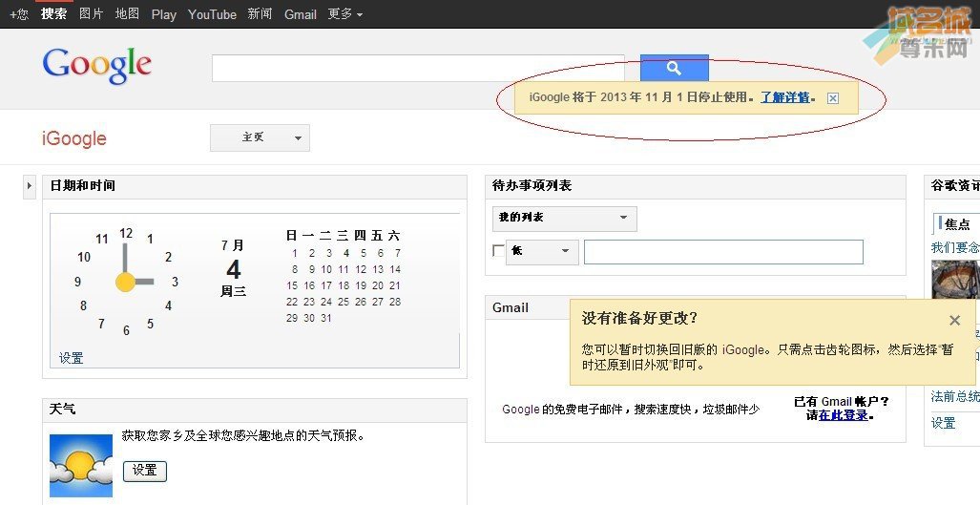This screenshot has height=505, width=980.
Task: Open 地图 in the top bar
Action: tap(128, 13)
